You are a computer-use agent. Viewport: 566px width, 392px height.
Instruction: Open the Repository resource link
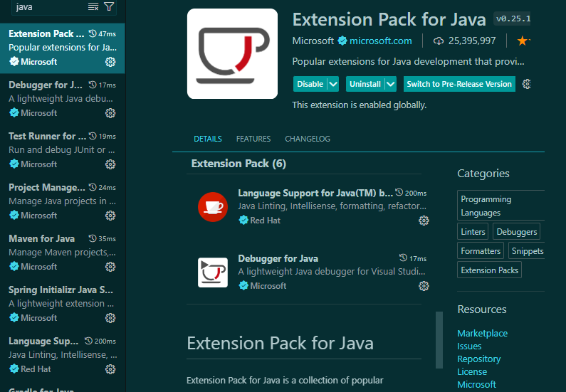(x=479, y=359)
